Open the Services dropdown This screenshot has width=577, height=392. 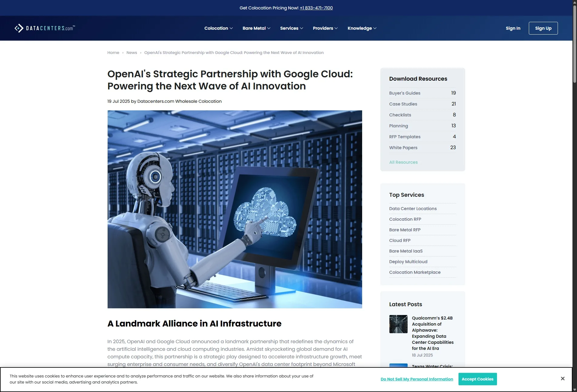click(292, 28)
